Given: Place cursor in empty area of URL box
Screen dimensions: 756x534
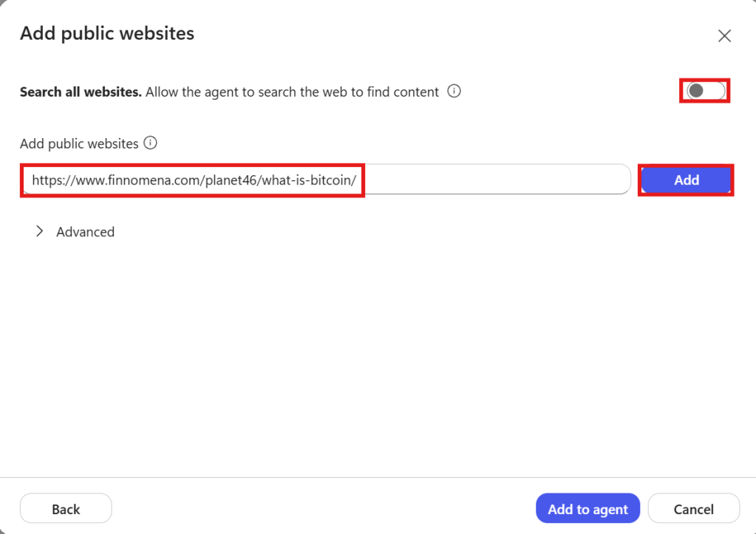Looking at the screenshot, I should point(497,179).
